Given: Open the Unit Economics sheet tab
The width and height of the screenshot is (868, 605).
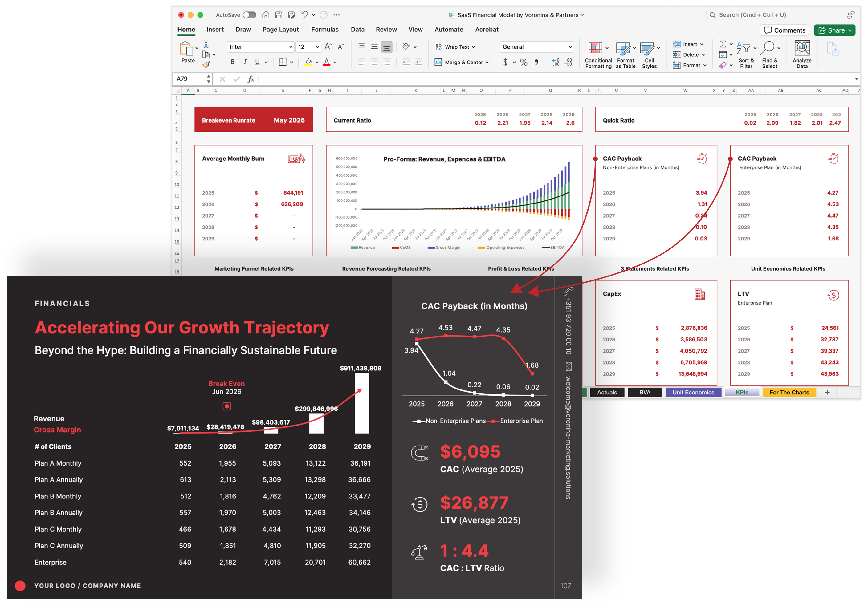Looking at the screenshot, I should click(x=693, y=392).
